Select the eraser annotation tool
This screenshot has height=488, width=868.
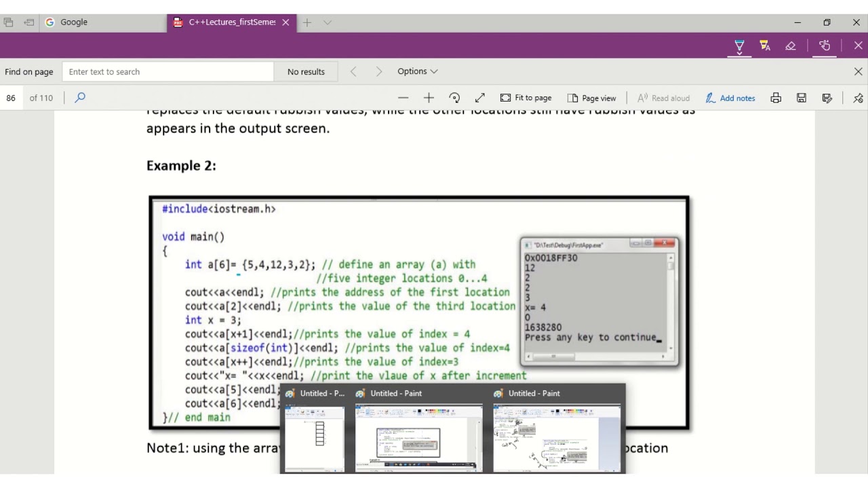coord(791,46)
